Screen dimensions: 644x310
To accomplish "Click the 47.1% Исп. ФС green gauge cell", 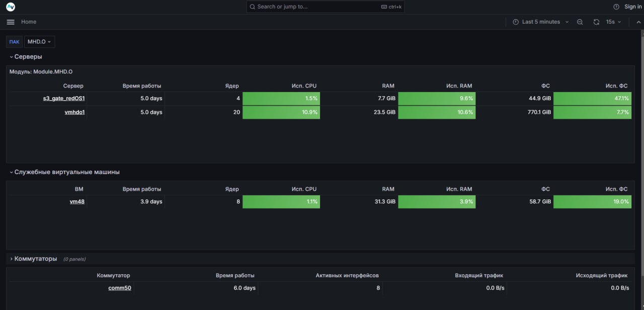I will (x=592, y=99).
